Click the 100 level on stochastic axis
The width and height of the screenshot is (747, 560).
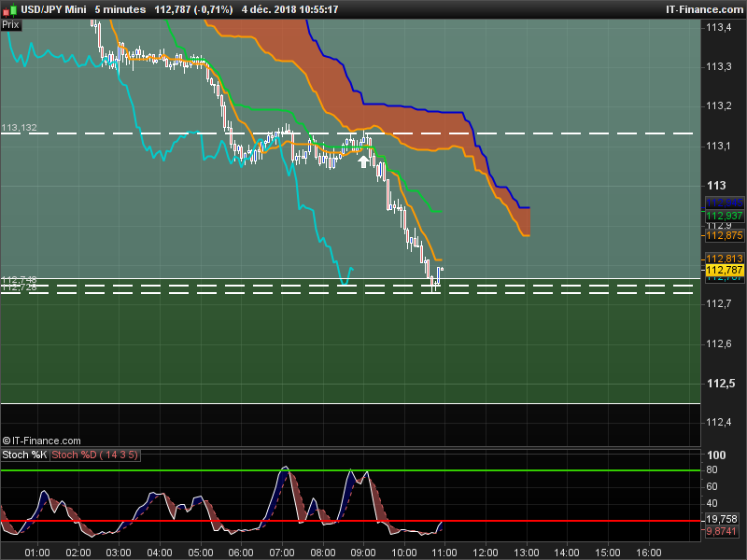[x=716, y=455]
